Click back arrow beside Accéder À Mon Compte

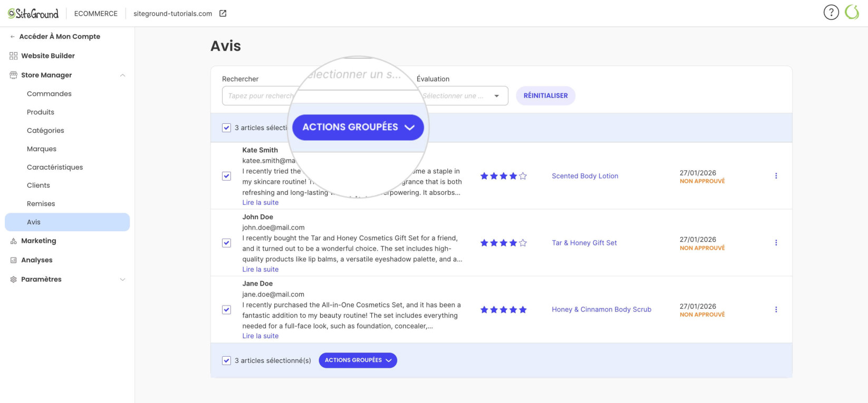pyautogui.click(x=13, y=37)
